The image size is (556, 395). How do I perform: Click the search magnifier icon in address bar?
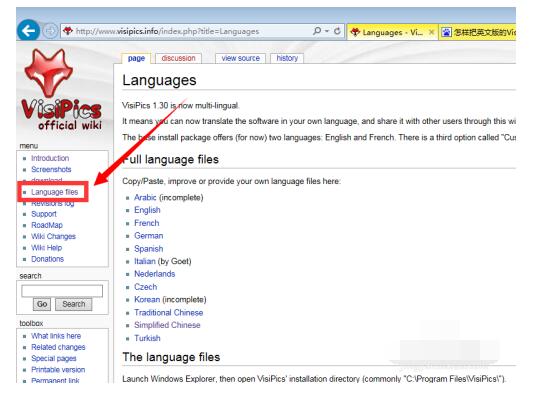317,31
